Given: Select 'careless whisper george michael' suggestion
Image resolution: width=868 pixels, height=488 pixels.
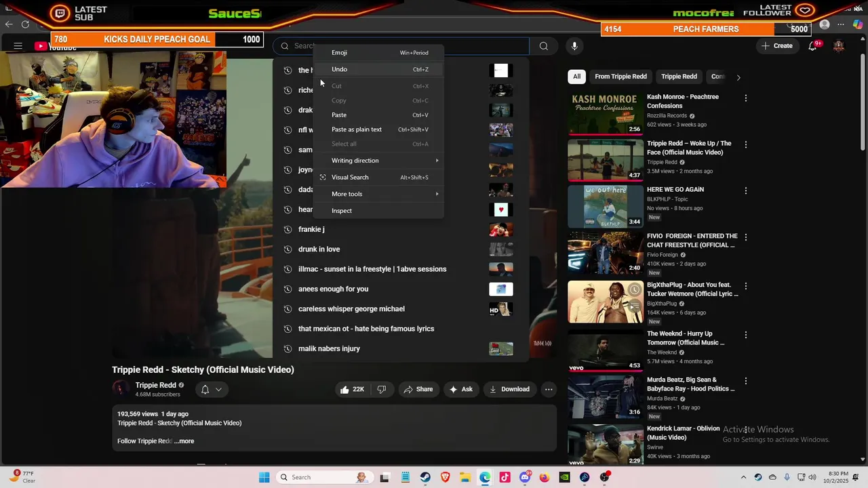Looking at the screenshot, I should [401, 309].
